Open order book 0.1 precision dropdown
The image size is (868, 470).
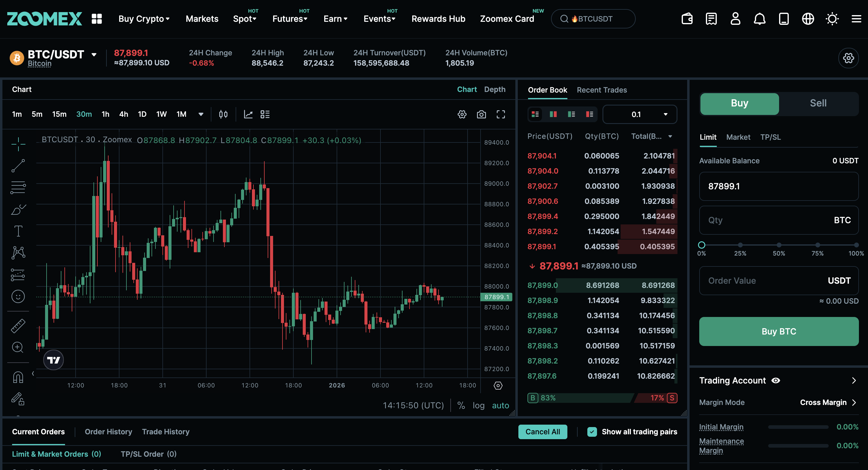point(639,115)
